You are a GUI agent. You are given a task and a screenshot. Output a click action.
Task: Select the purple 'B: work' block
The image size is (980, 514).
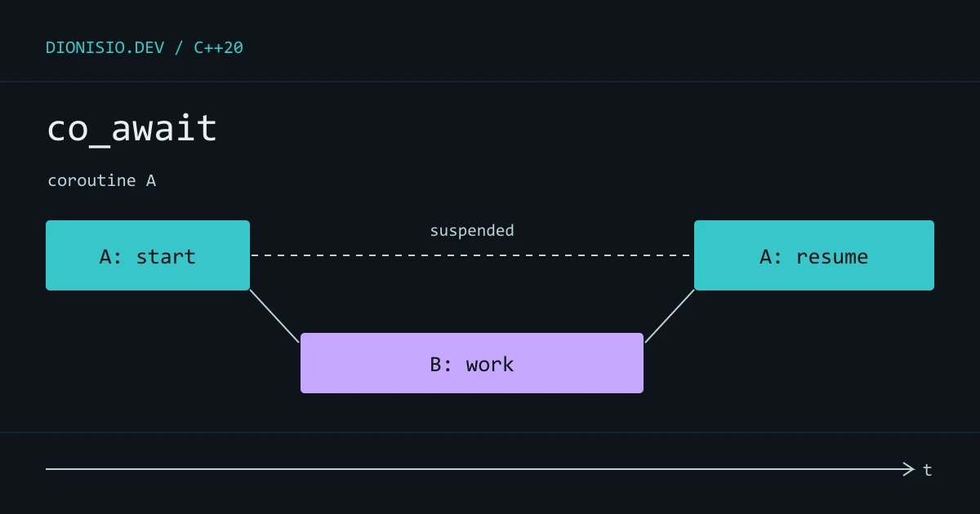click(472, 363)
